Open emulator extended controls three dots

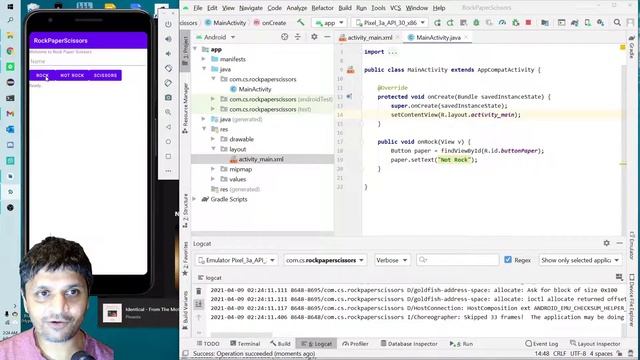point(168,171)
